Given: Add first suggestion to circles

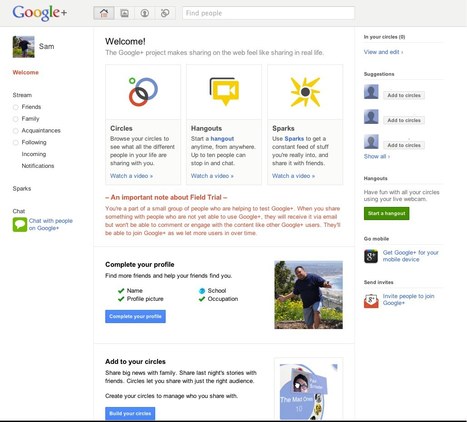Looking at the screenshot, I should coord(404,95).
